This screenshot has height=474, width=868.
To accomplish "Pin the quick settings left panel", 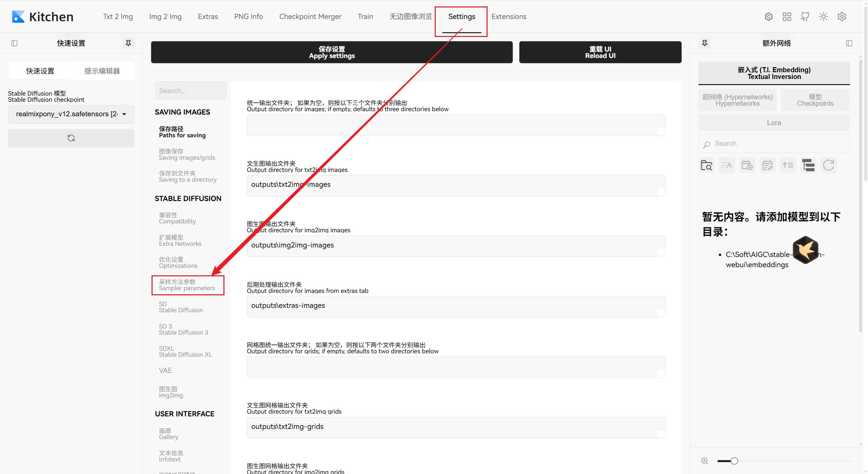I will coord(128,43).
